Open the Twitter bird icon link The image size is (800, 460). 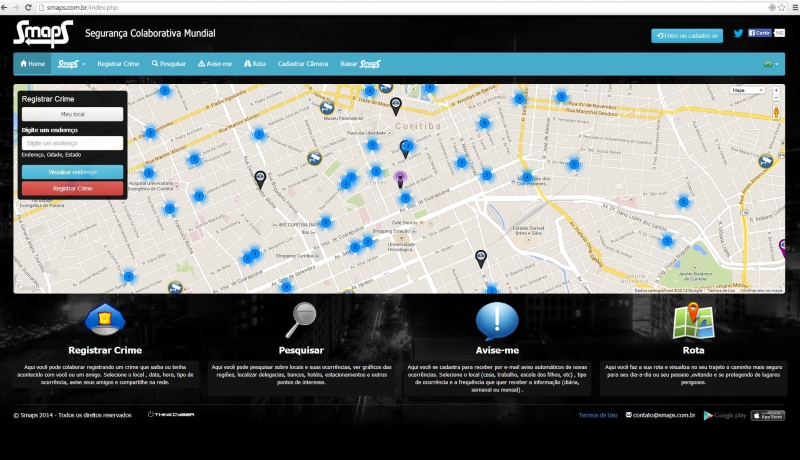[x=738, y=33]
